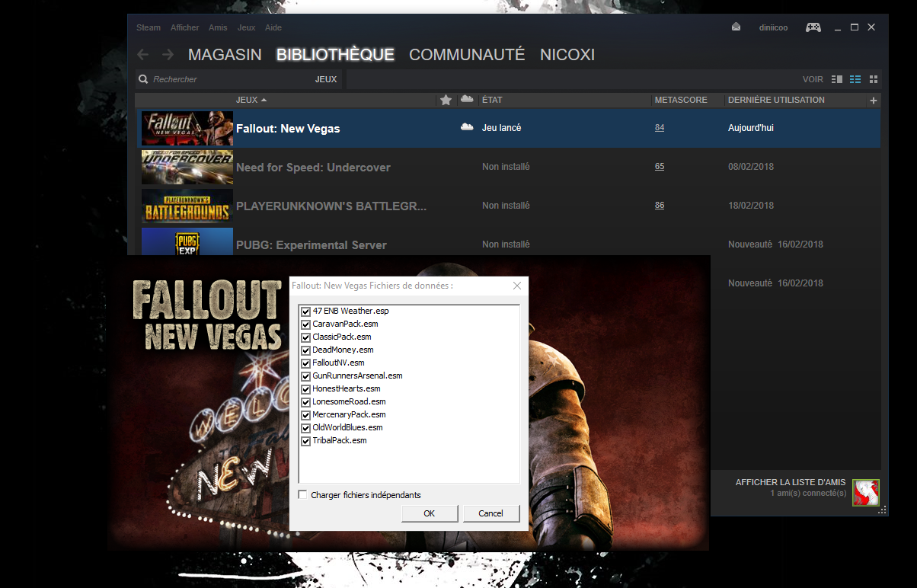This screenshot has width=917, height=588.
Task: Switch to grid view mode icon
Action: tap(874, 79)
